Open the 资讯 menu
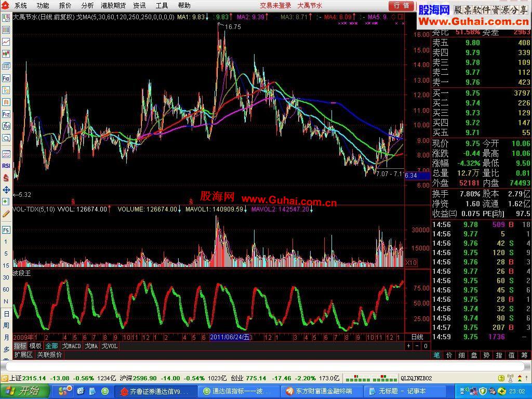 point(139,5)
